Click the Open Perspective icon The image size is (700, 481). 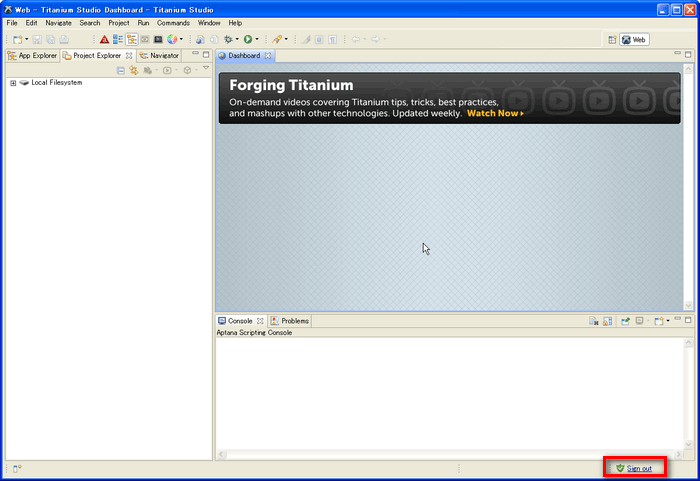pyautogui.click(x=612, y=40)
